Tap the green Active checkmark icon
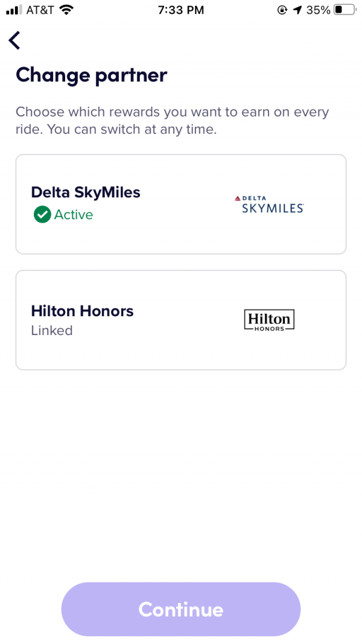The image size is (362, 644). point(42,214)
